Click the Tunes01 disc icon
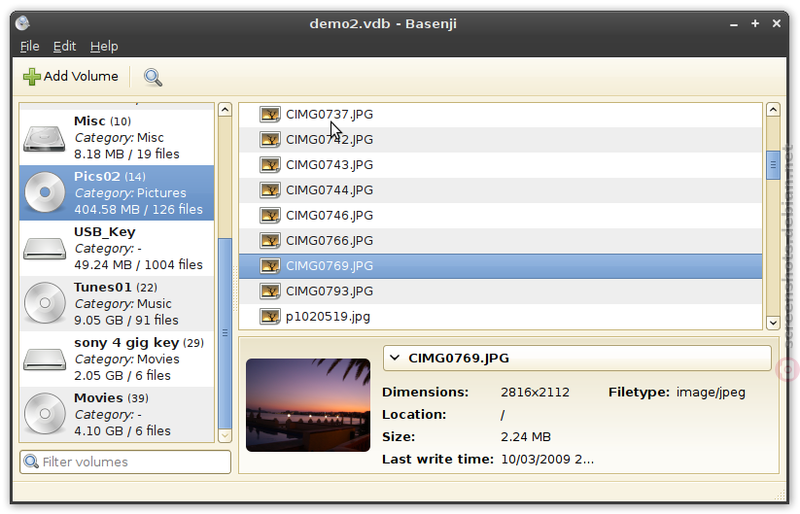This screenshot has width=800, height=514. [x=45, y=303]
